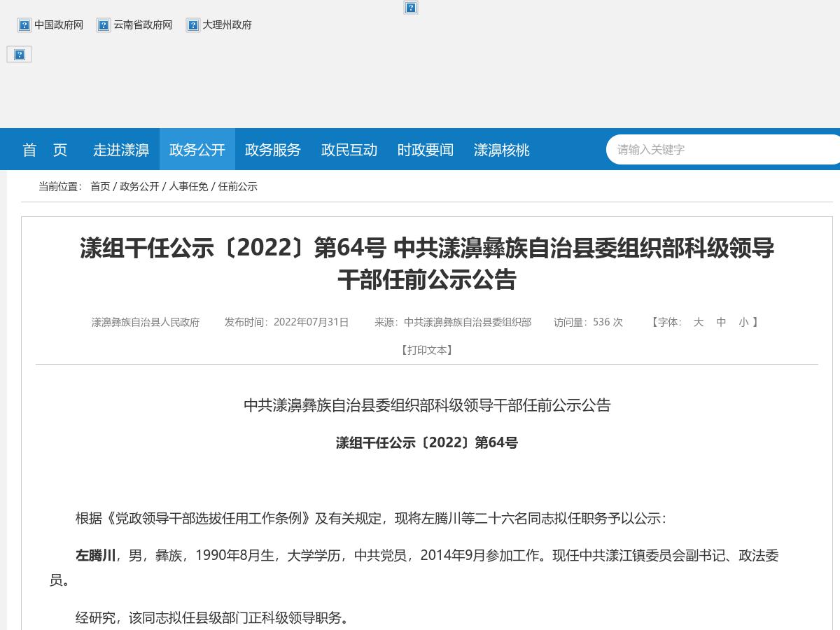Open the 走进漾濞 menu item
Screen dimensions: 840x630
pos(120,149)
